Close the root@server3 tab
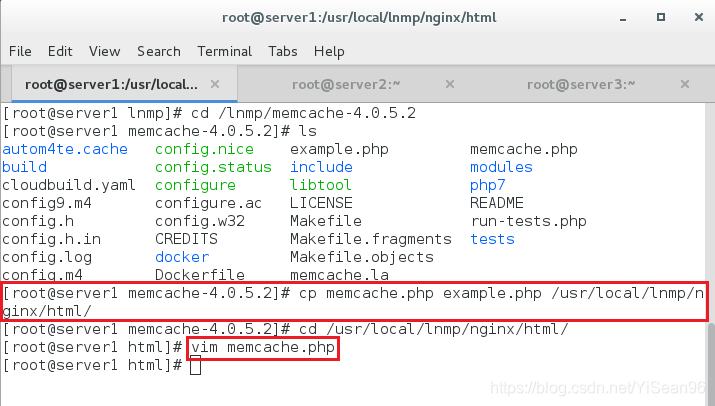The width and height of the screenshot is (715, 406). tap(684, 84)
